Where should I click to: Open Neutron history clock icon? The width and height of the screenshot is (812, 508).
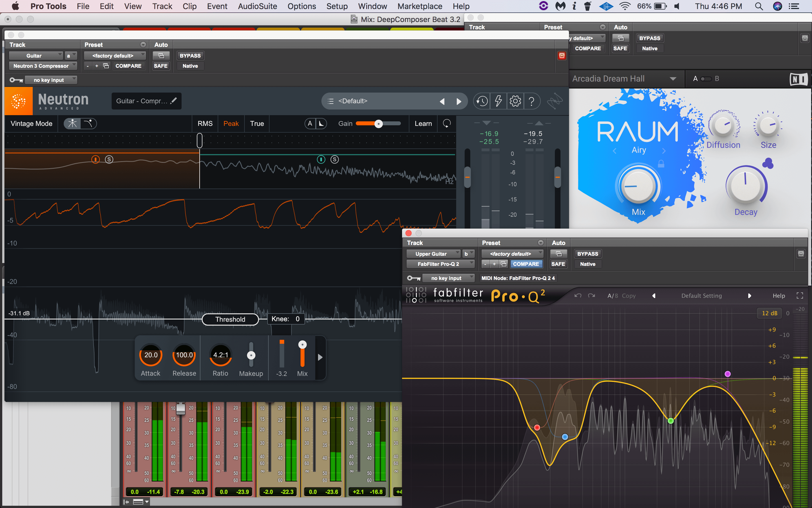point(482,101)
